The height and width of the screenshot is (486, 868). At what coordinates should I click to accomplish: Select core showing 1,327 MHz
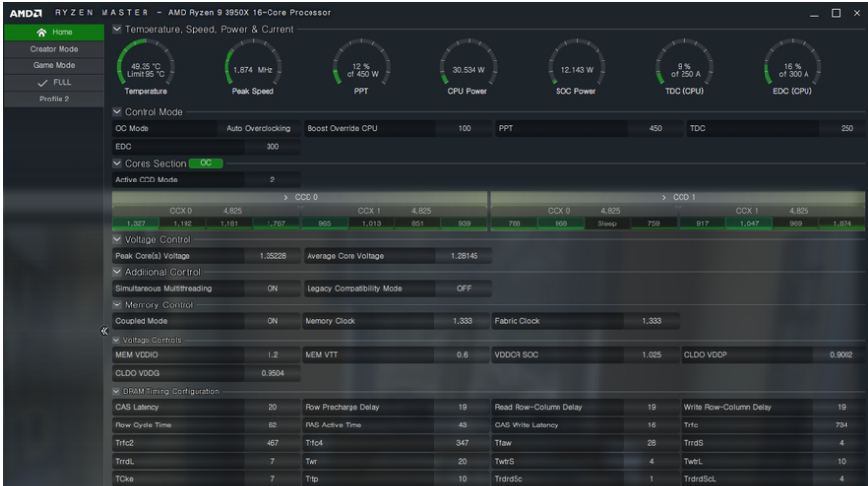pyautogui.click(x=136, y=223)
